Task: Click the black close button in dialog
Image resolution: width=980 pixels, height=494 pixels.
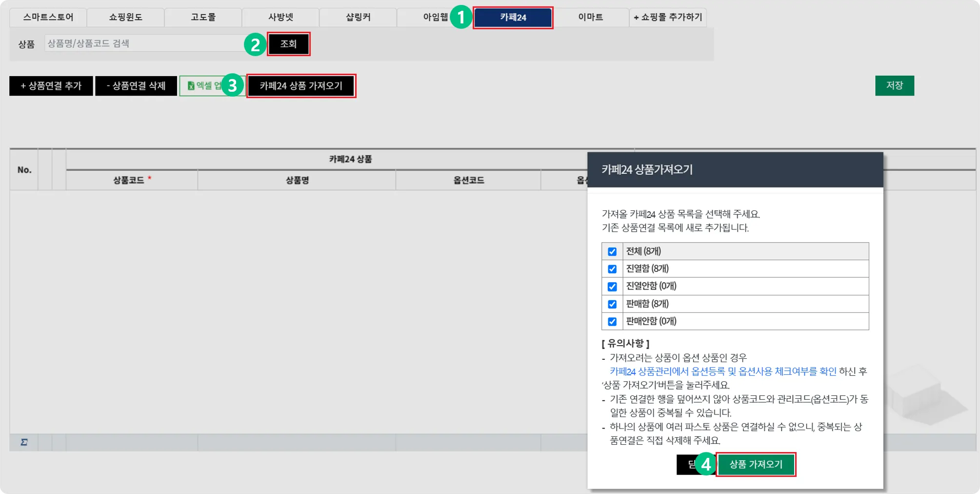Action: click(696, 464)
